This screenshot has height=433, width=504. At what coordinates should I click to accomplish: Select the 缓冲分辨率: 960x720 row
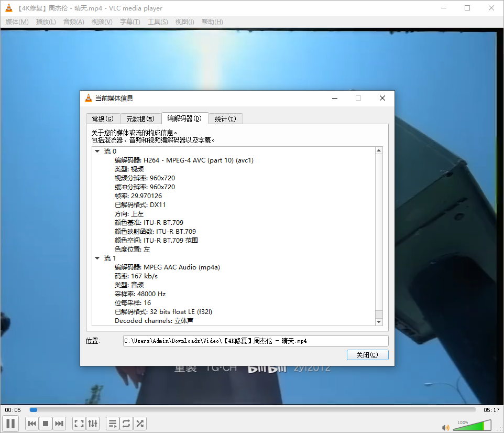pyautogui.click(x=145, y=187)
